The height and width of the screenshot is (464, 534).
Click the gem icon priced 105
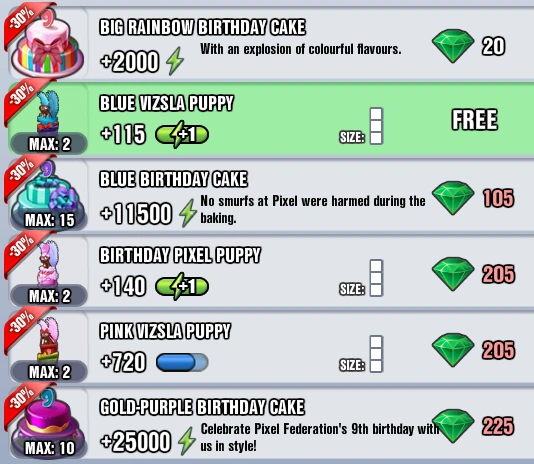coord(453,198)
